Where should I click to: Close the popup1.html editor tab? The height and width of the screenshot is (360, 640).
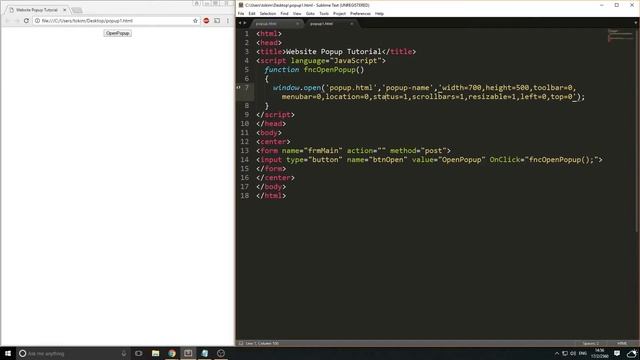[x=351, y=24]
